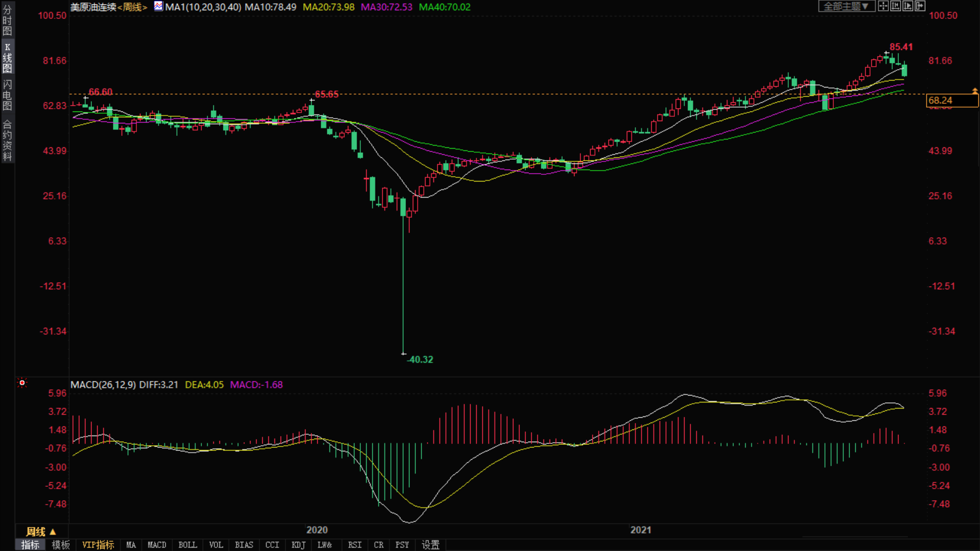The height and width of the screenshot is (551, 980).
Task: Open the <周线> period menu in title
Action: tap(132, 7)
